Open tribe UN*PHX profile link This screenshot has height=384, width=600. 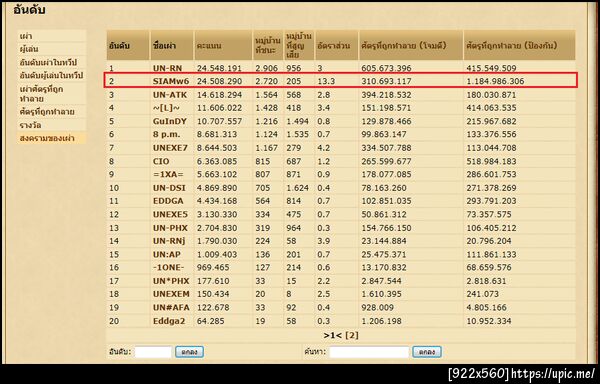pos(171,281)
